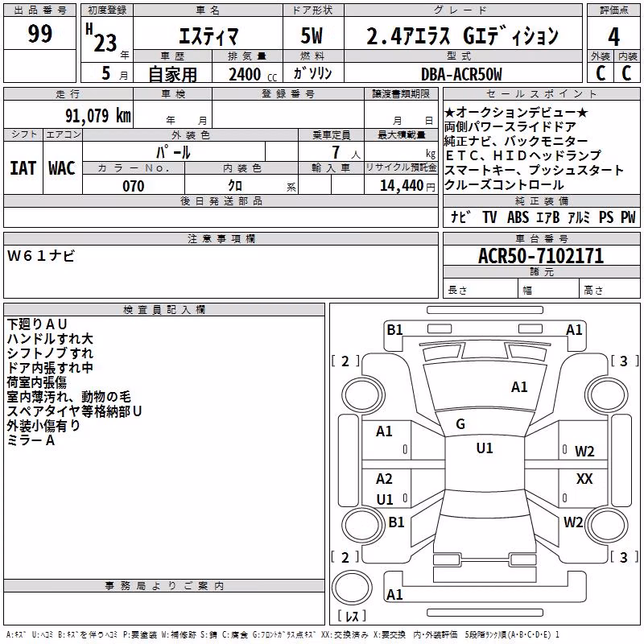This screenshot has width=644, height=644.
Task: Select the 長さ length field
Action: [x=481, y=290]
